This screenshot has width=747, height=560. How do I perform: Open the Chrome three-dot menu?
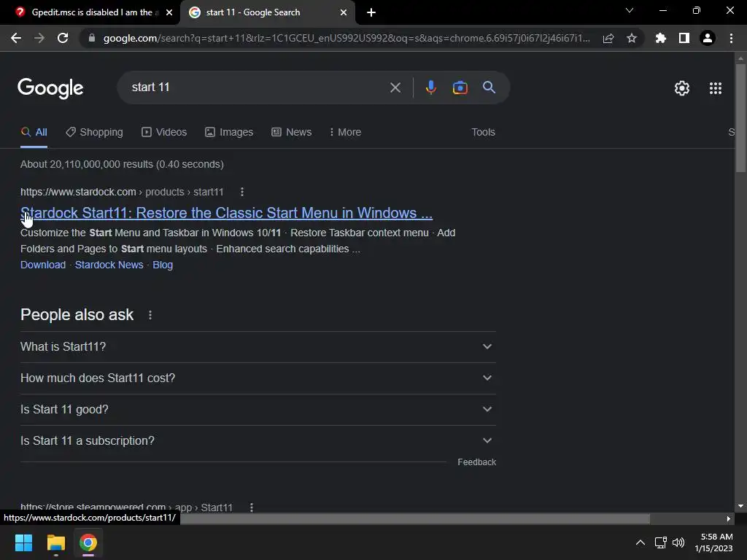[x=731, y=38]
